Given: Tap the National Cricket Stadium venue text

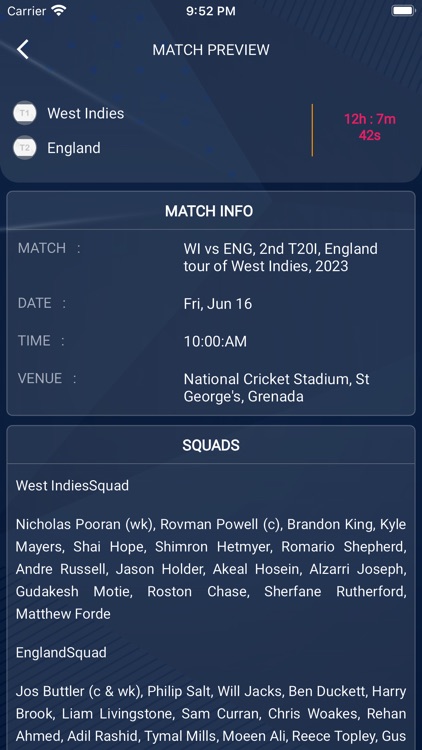Looking at the screenshot, I should point(277,388).
